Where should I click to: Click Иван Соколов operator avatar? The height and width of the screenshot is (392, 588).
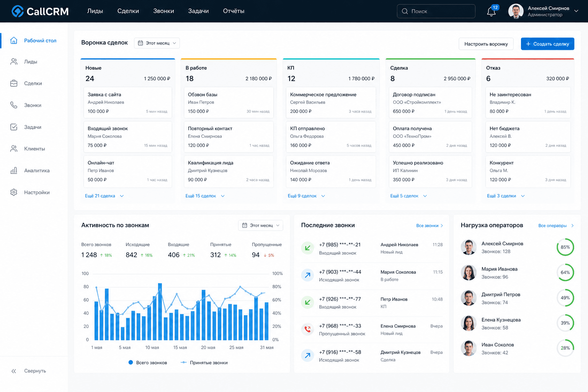pos(469,348)
